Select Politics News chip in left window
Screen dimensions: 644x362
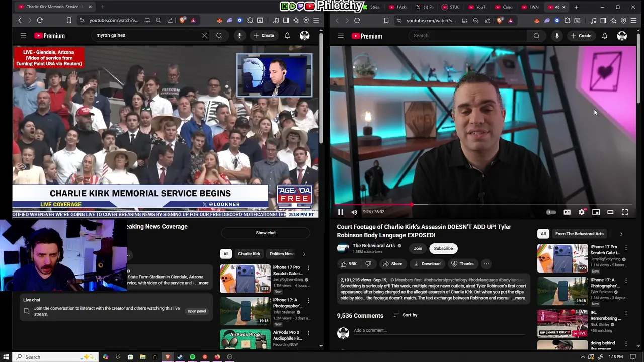tap(282, 254)
